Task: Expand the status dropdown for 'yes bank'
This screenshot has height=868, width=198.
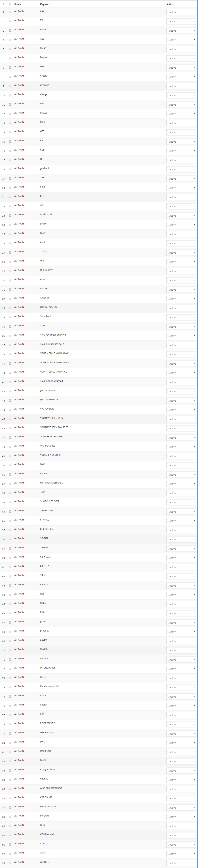Action: [181, 170]
